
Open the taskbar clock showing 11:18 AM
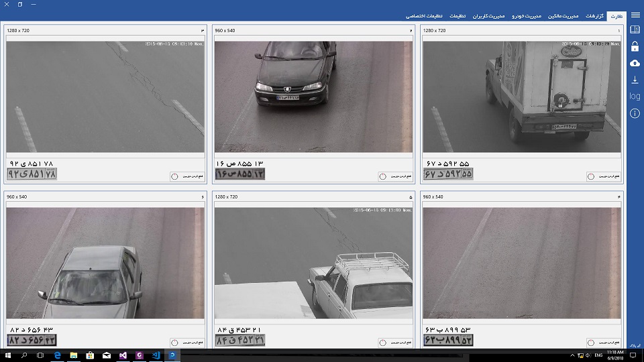[615, 355]
